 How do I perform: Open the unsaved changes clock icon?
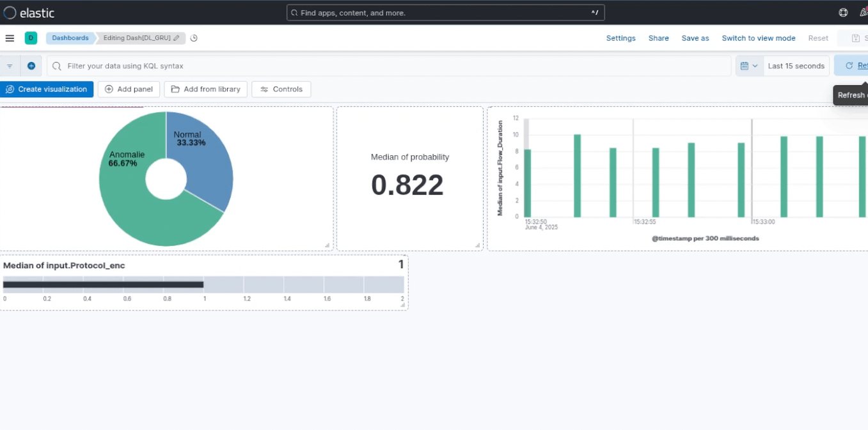[x=194, y=38]
